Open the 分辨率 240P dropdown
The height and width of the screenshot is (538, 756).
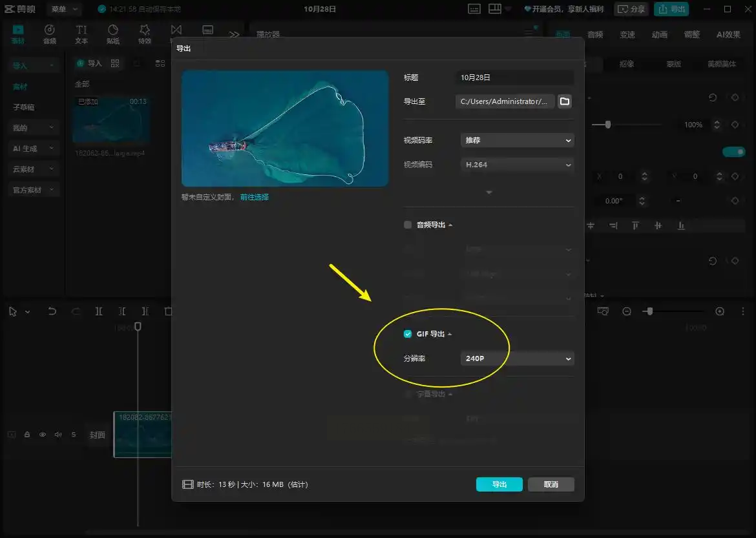click(x=517, y=358)
